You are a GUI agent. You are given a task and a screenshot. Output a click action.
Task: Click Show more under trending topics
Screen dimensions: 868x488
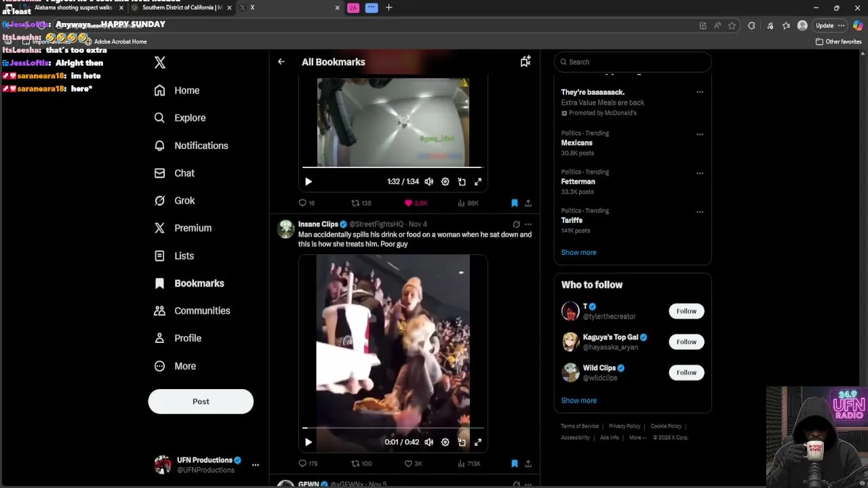tap(578, 252)
